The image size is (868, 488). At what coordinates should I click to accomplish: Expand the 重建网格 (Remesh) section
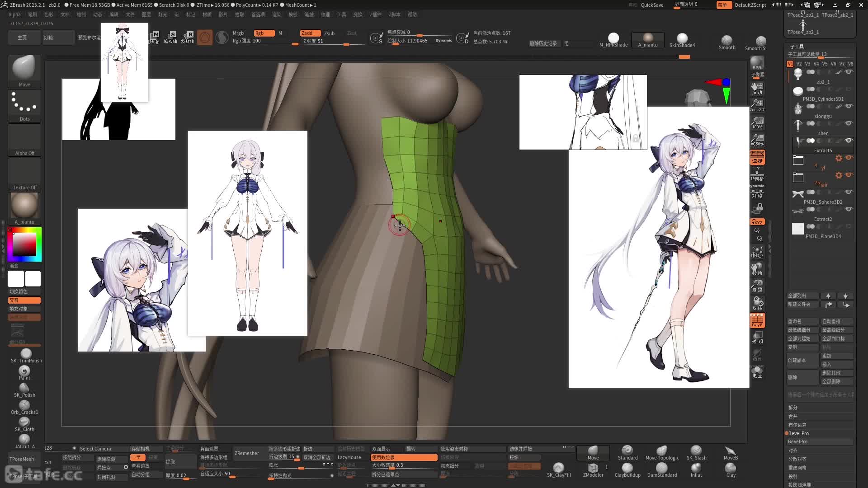pos(797,468)
